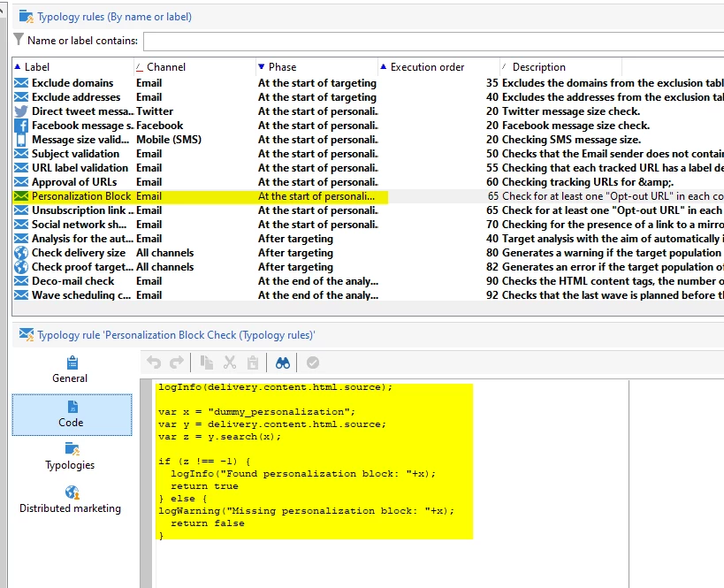Click the globe icon beside Check delivery size

(x=21, y=253)
